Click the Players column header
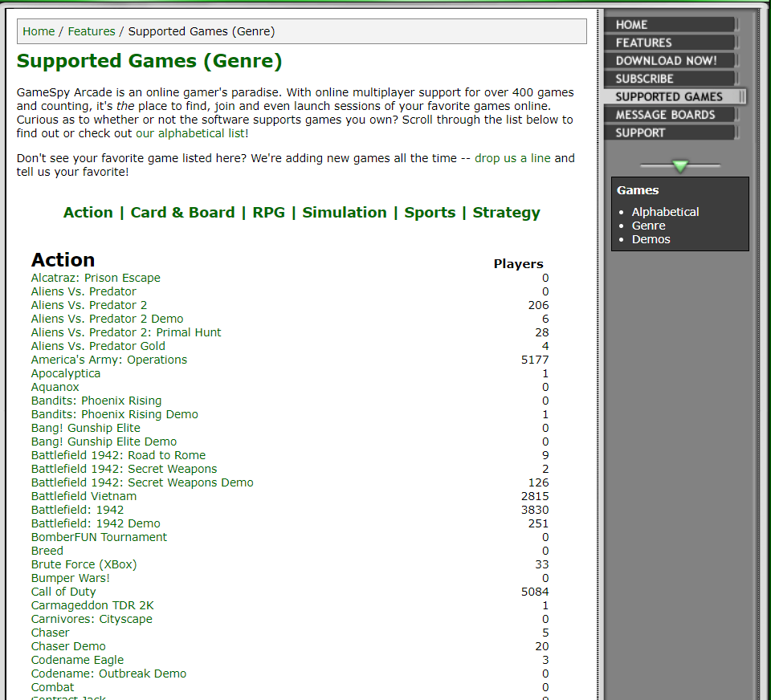This screenshot has width=771, height=700. (x=518, y=264)
